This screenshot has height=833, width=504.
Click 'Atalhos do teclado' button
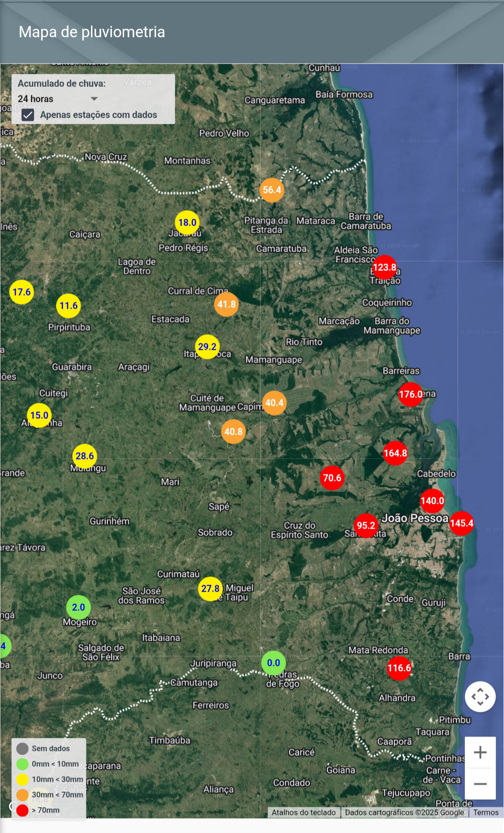click(x=304, y=812)
